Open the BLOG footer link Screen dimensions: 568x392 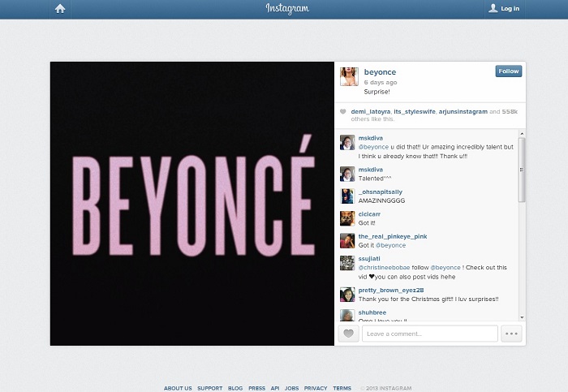coord(235,388)
